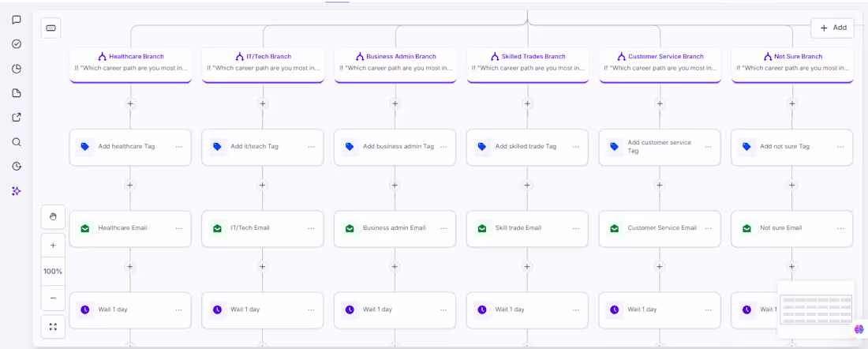Click the document sidebar icon
868x349 pixels.
point(17,93)
